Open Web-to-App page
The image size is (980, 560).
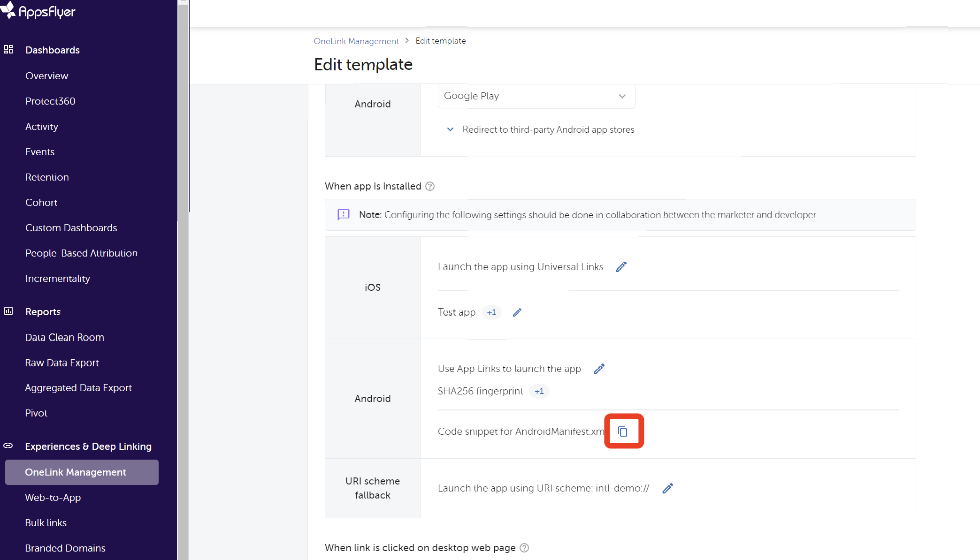53,497
